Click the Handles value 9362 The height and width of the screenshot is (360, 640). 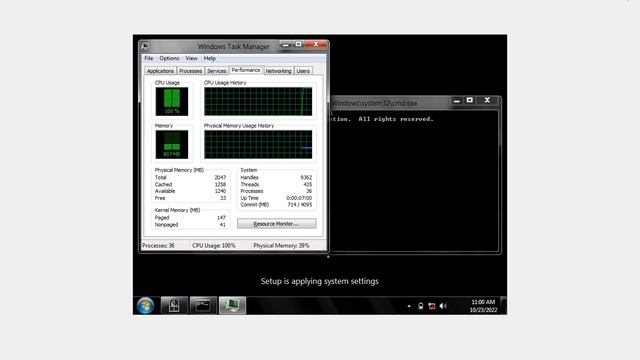[x=306, y=178]
